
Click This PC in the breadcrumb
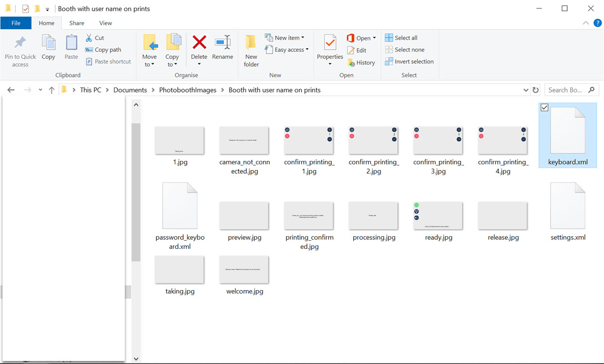(x=91, y=90)
